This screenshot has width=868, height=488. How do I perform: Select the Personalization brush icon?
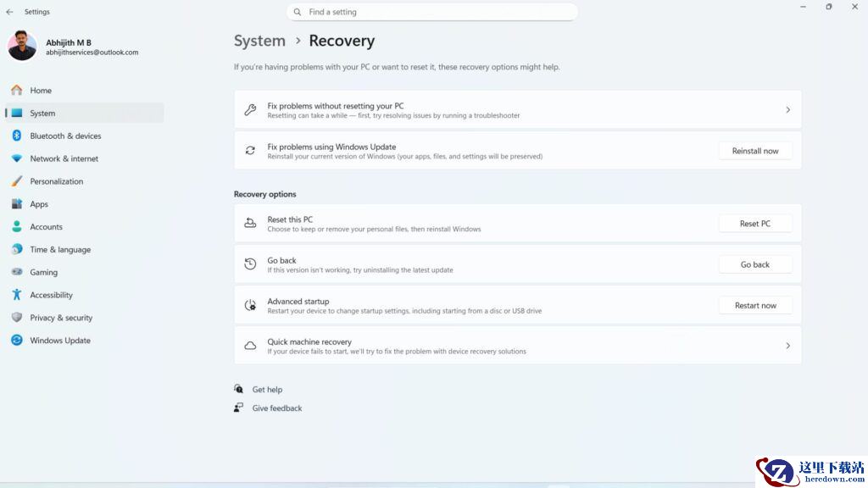(x=16, y=181)
